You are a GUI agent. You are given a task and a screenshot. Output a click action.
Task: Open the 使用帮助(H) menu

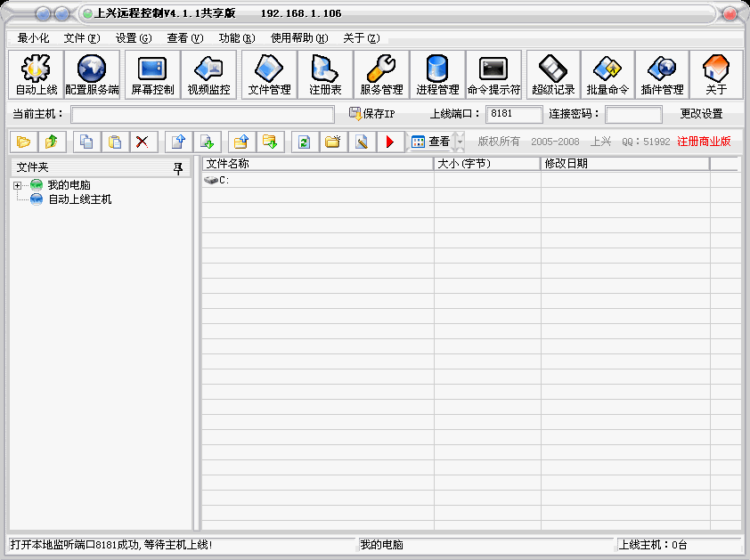[299, 38]
